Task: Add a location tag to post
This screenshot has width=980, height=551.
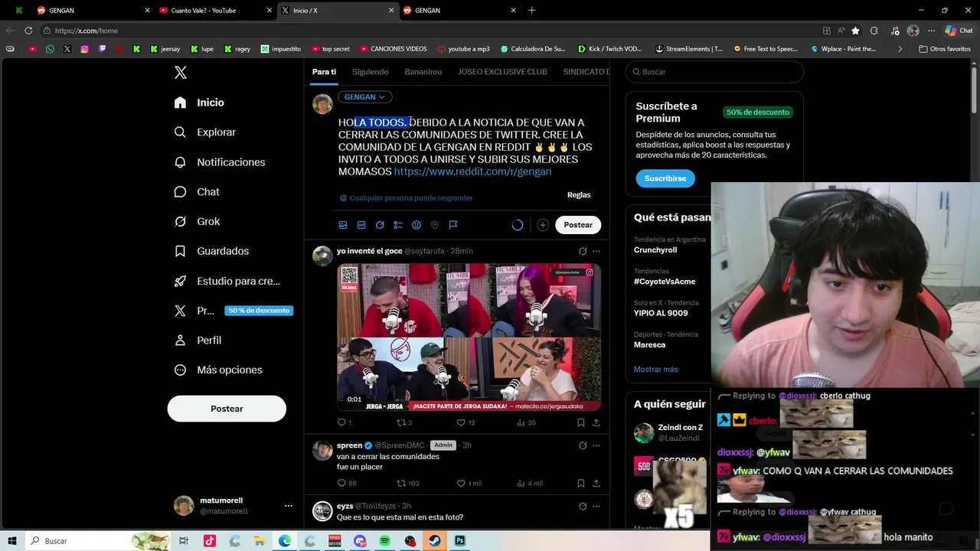Action: tap(435, 225)
